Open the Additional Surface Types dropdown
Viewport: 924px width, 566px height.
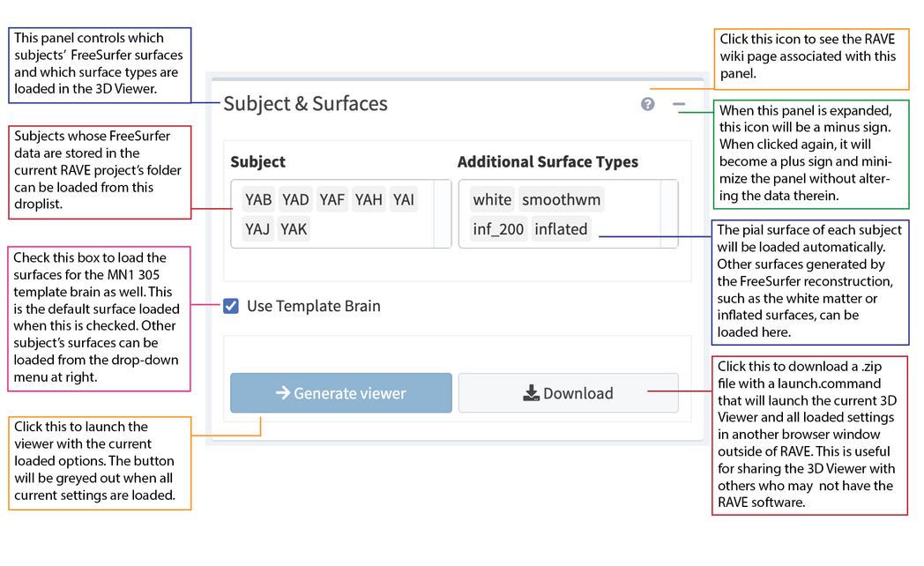point(635,229)
